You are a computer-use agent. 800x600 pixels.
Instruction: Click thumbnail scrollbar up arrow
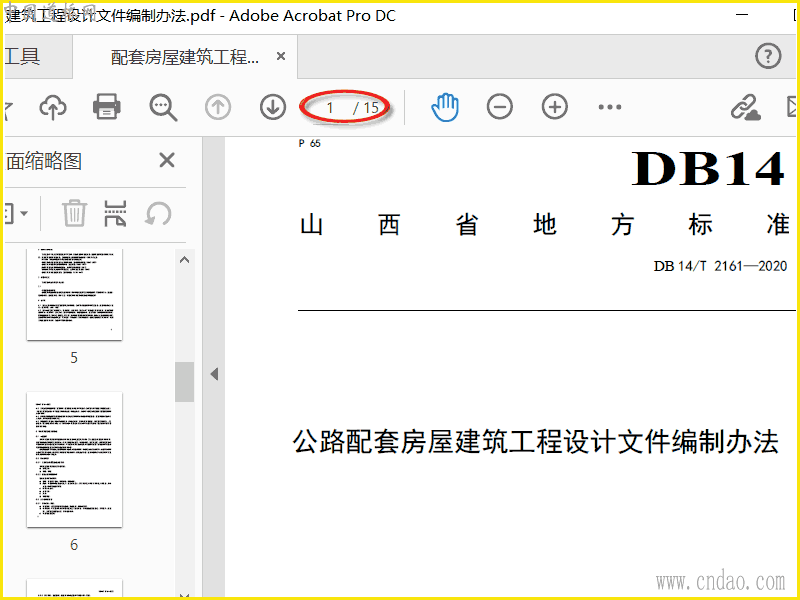tap(185, 260)
